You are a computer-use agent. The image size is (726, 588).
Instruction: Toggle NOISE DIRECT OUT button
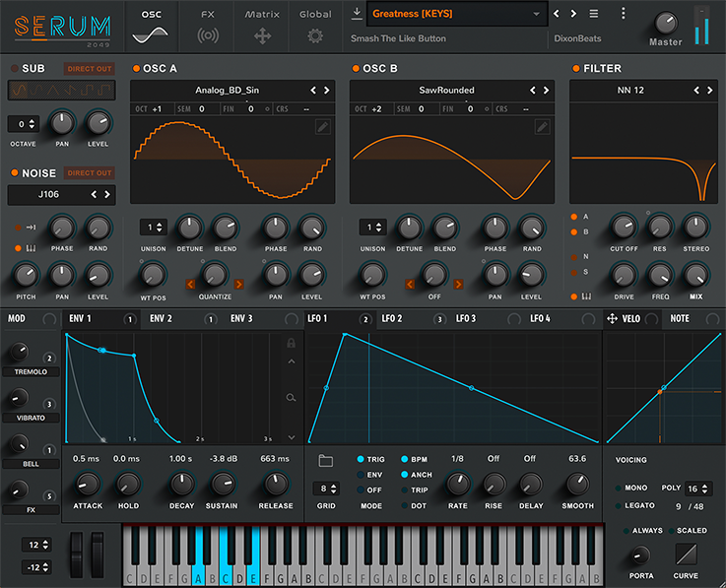pyautogui.click(x=90, y=173)
